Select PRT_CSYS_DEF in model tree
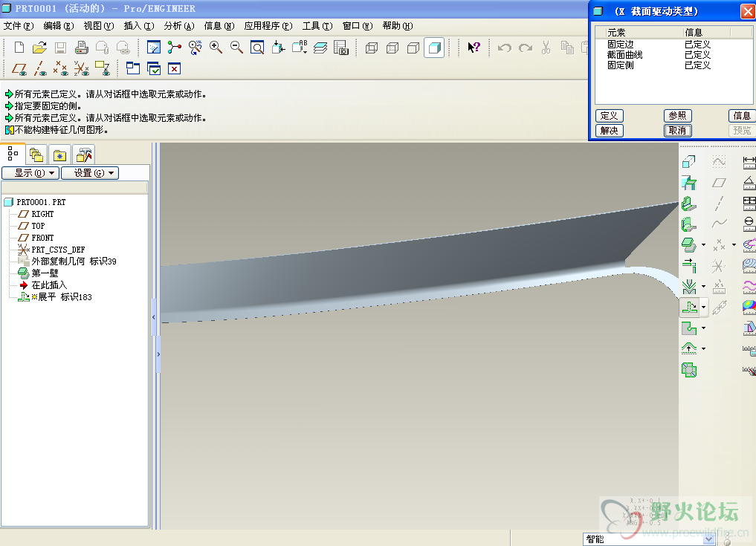Screen dimensions: 756x546 pos(58,250)
